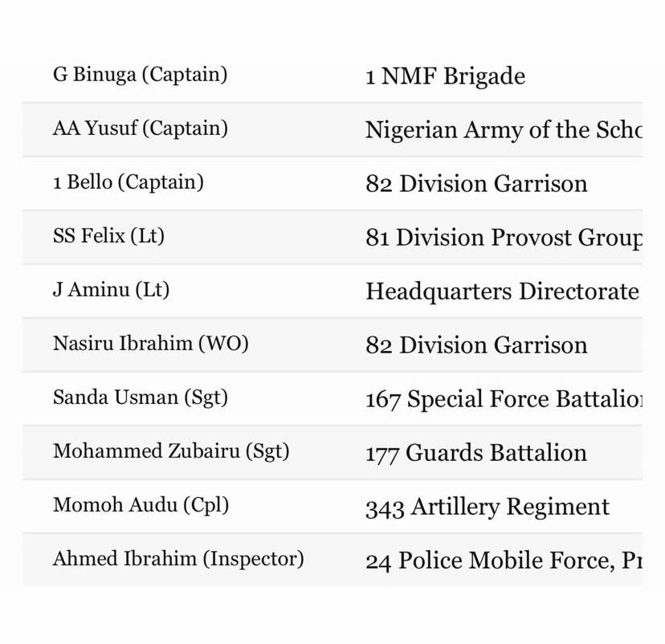Select the 167 Special Force Battalion cell
Screen dimensions: 665x644
pyautogui.click(x=504, y=399)
